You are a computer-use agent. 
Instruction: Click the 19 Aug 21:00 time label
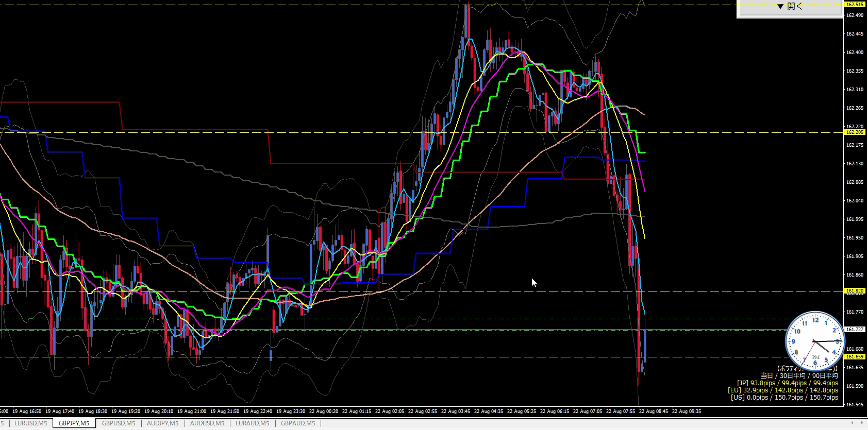tap(193, 411)
